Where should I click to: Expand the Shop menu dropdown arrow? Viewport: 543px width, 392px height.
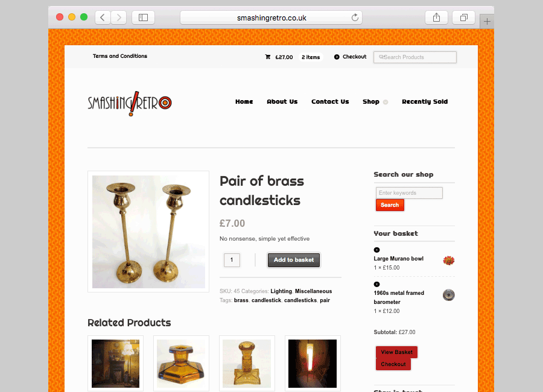pyautogui.click(x=386, y=102)
